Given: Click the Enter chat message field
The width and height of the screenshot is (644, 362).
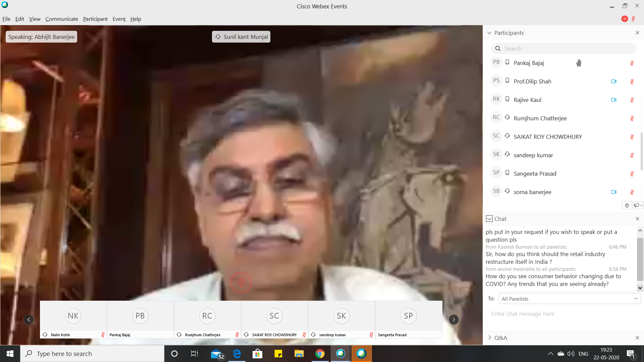Looking at the screenshot, I should click(563, 314).
